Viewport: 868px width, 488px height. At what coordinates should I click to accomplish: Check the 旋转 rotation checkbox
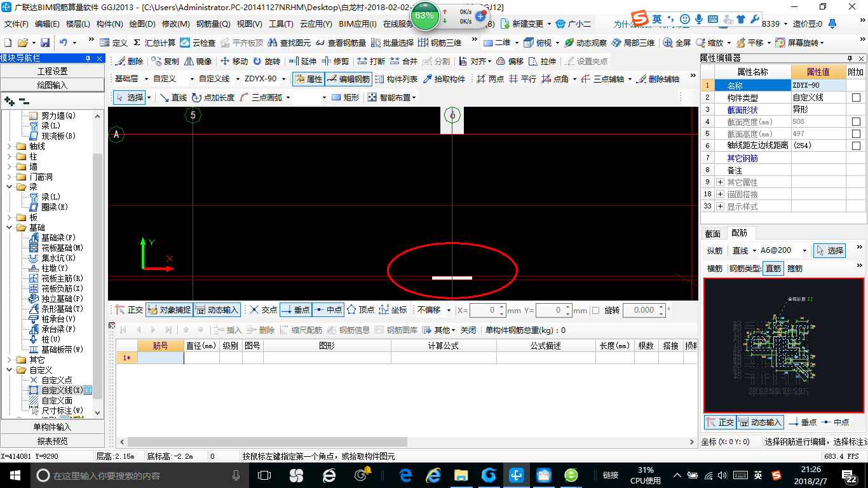[595, 311]
